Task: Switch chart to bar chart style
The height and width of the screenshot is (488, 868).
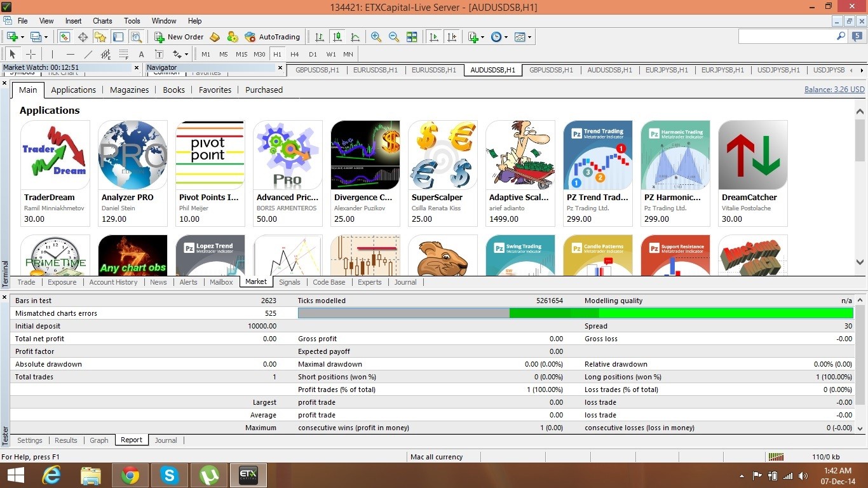Action: click(320, 37)
